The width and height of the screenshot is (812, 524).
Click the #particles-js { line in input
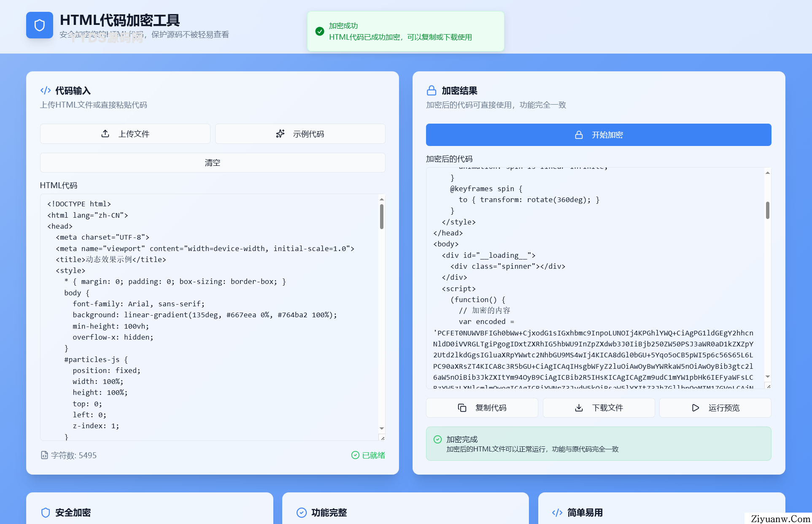(96, 359)
